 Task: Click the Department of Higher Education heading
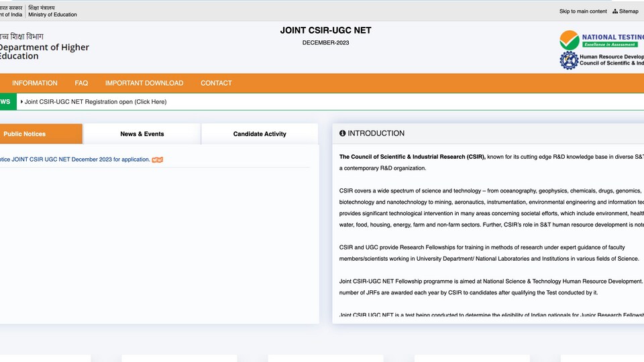(44, 52)
